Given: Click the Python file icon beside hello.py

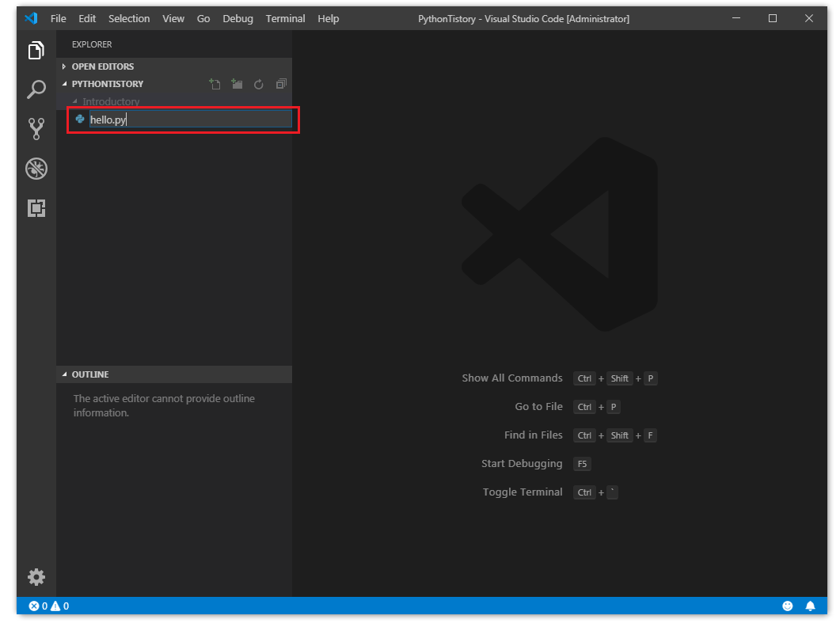Looking at the screenshot, I should pyautogui.click(x=80, y=119).
